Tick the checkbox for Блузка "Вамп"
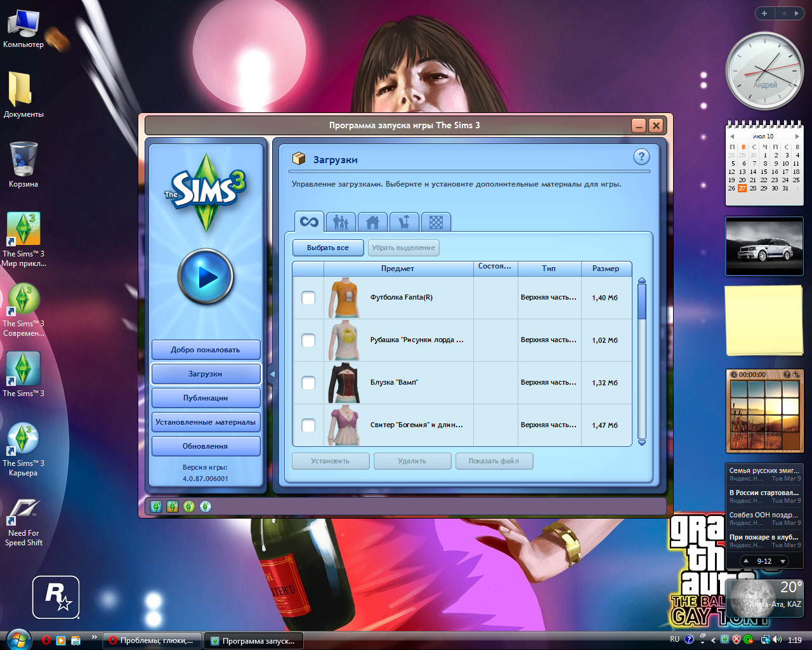 pyautogui.click(x=308, y=383)
